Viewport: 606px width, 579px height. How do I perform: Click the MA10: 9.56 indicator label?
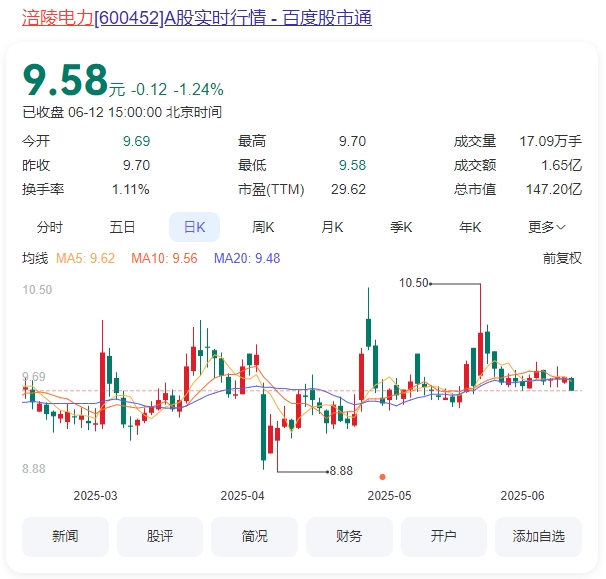(x=164, y=258)
